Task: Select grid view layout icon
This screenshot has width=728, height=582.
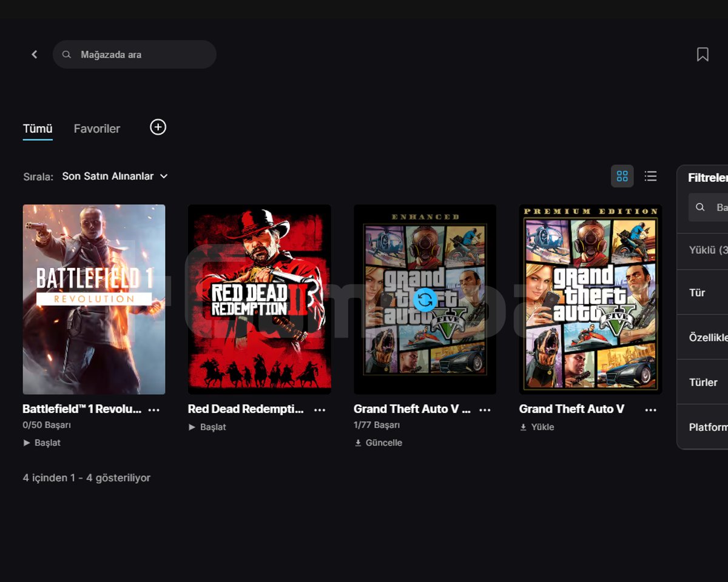Action: [x=622, y=176]
